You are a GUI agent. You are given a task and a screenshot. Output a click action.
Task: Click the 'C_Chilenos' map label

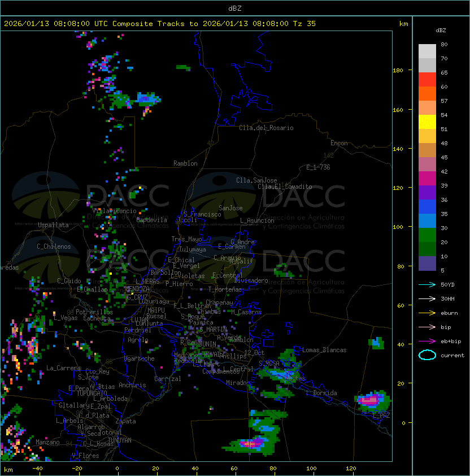[x=54, y=246]
